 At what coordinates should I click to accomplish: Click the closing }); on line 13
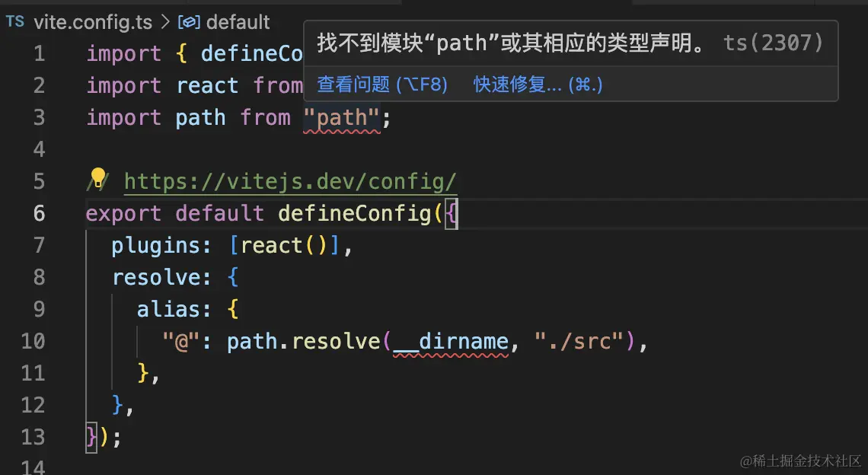click(x=104, y=438)
